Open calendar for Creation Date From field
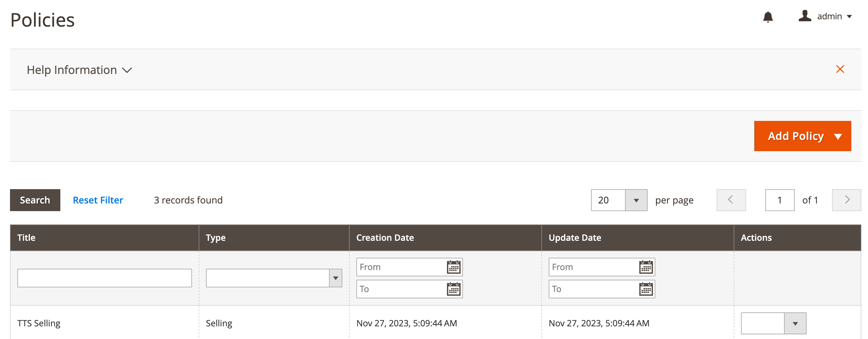 pyautogui.click(x=454, y=267)
